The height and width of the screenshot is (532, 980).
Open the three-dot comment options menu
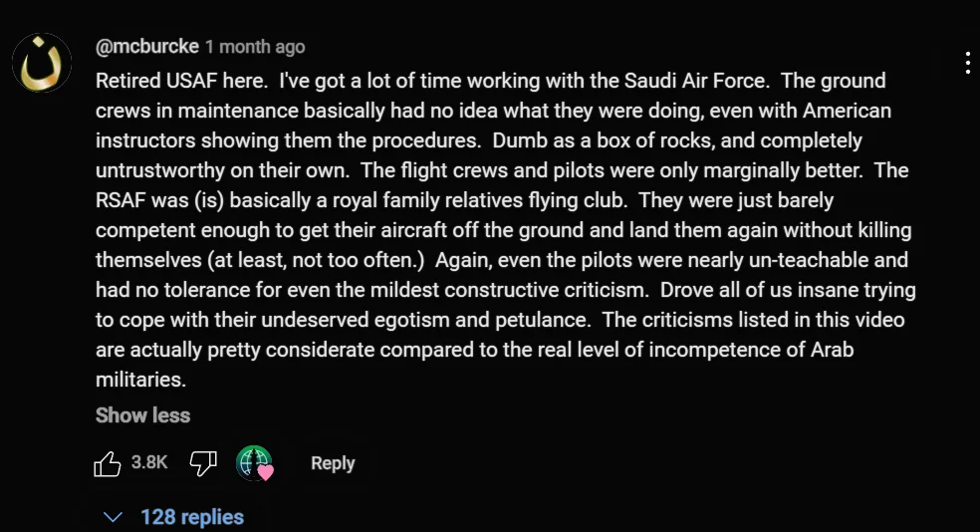point(967,63)
